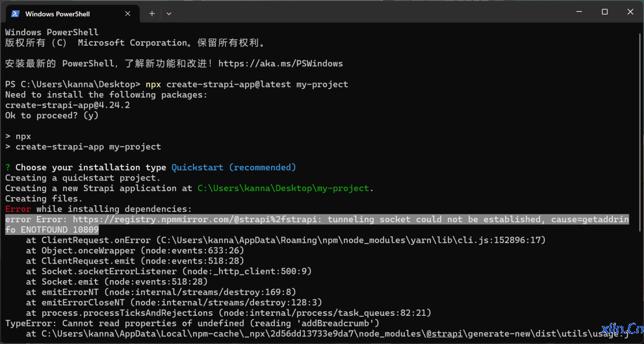Click the create-strapi-app@4.24.2 package line
Screen dimensions: 644x344
(x=67, y=105)
